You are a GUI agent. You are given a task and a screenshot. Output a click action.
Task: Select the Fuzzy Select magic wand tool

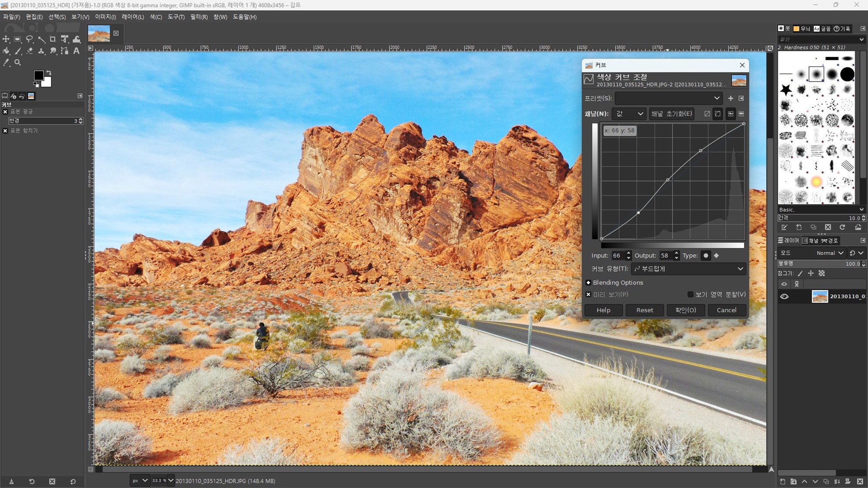(41, 39)
